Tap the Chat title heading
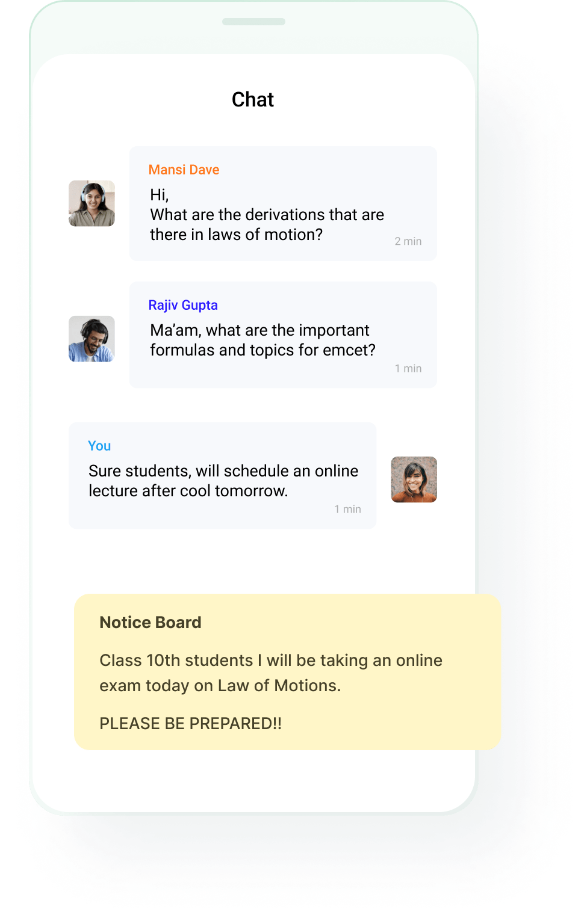 tap(253, 99)
